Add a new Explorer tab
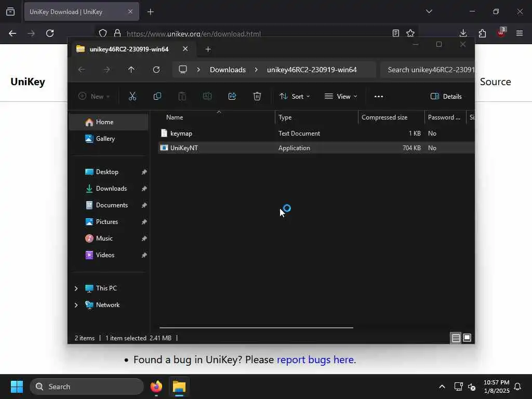 (x=208, y=49)
